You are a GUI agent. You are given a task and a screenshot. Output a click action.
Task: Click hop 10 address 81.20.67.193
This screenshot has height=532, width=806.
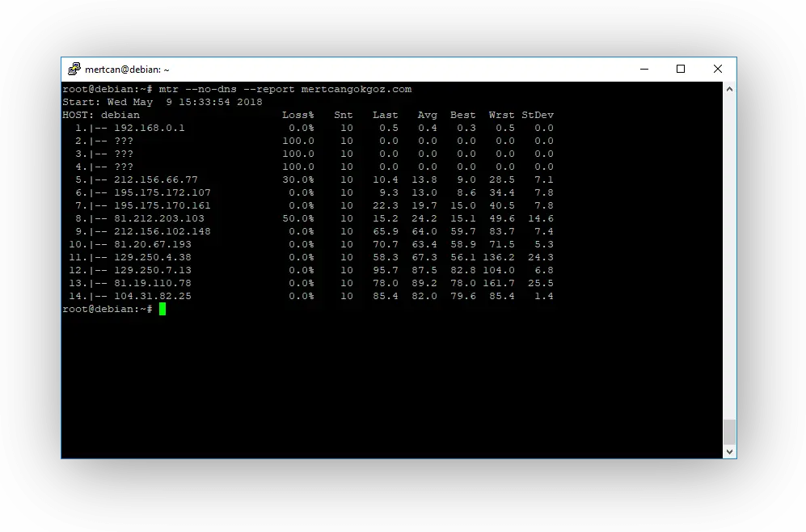(152, 245)
